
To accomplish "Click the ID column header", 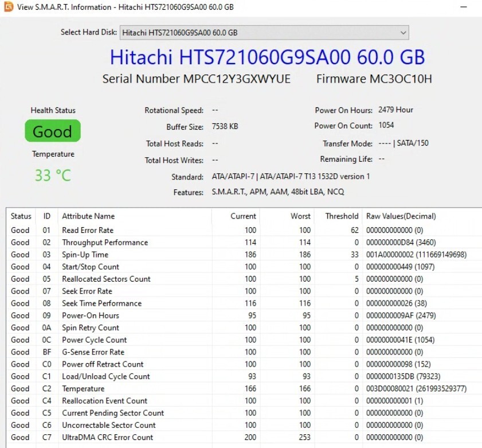I will pyautogui.click(x=47, y=216).
